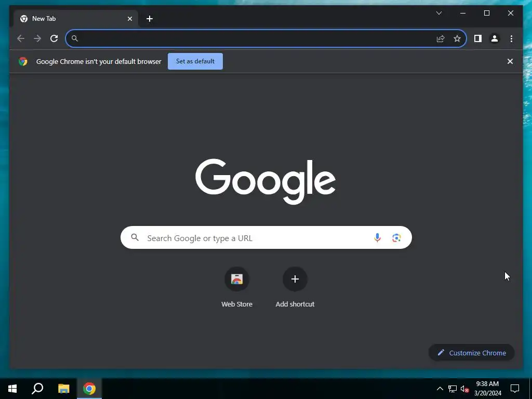Open Customize Chrome

pyautogui.click(x=472, y=353)
